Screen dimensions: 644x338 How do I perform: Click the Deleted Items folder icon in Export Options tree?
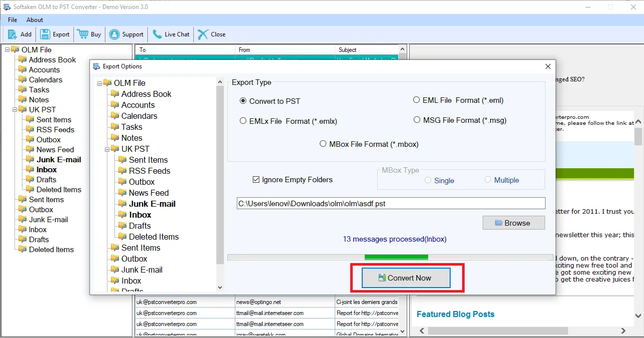[122, 237]
